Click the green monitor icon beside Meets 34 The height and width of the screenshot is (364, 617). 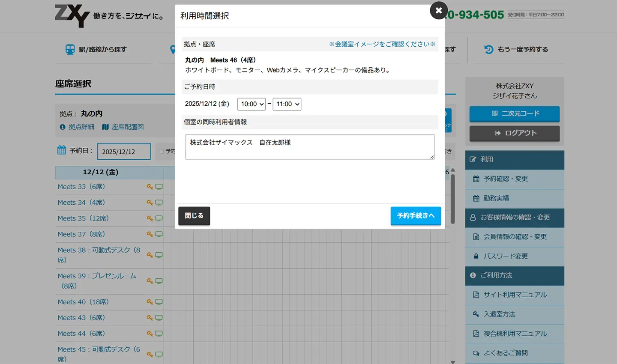point(159,202)
